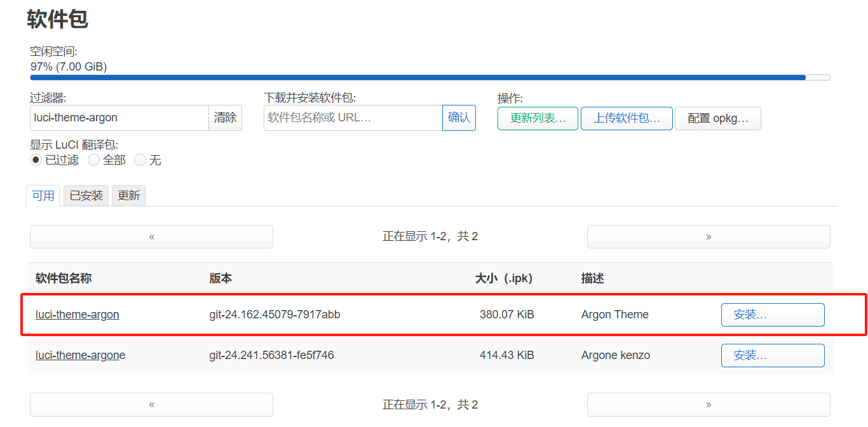Open the luci-theme-argone package link
868x427 pixels.
80,355
